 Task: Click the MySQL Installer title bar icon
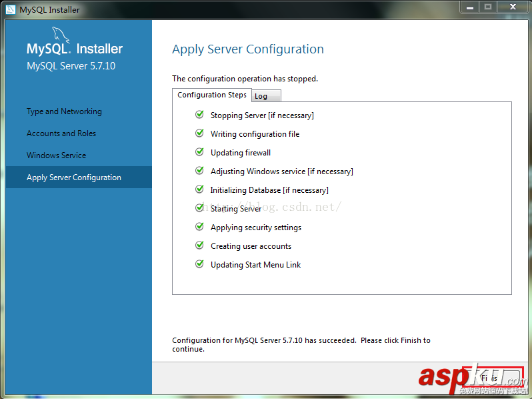tap(11, 9)
